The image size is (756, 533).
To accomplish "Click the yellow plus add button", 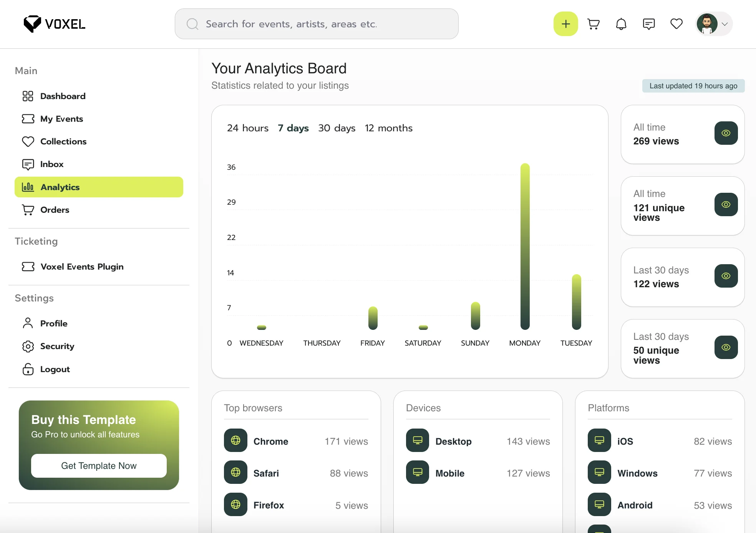I will point(565,24).
